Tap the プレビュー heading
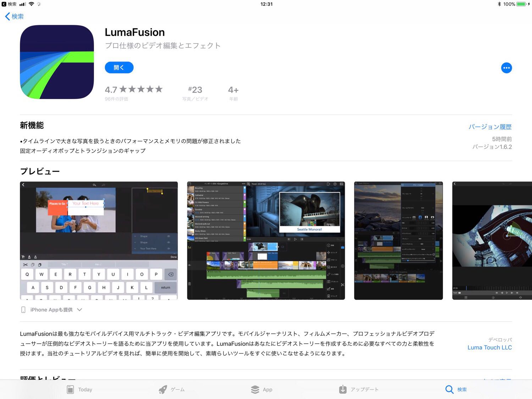 pyautogui.click(x=40, y=171)
